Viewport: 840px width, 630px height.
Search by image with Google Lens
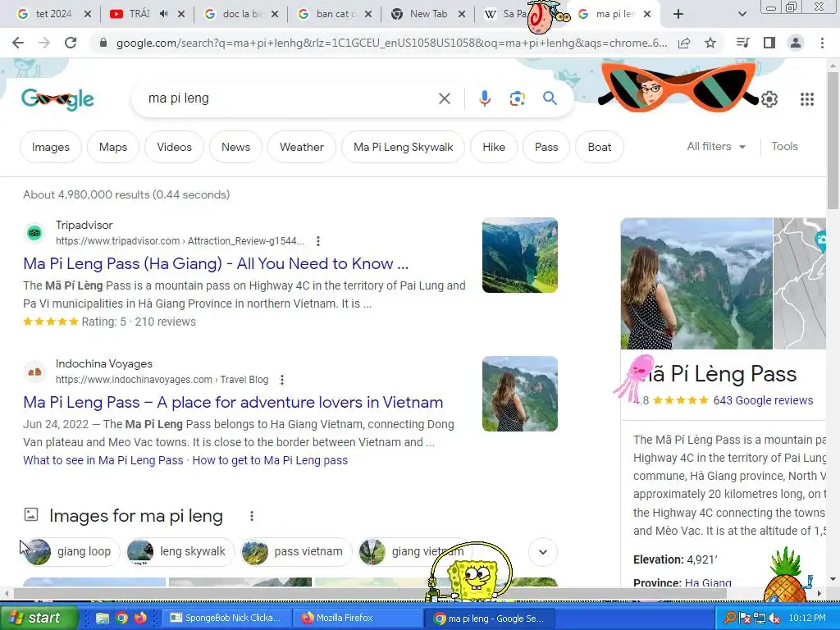[517, 98]
